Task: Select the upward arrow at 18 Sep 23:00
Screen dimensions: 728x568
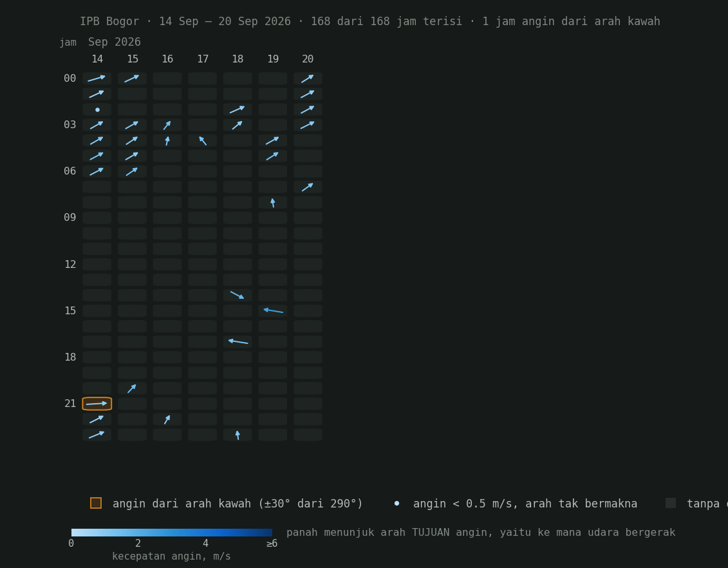Action: pos(238,435)
